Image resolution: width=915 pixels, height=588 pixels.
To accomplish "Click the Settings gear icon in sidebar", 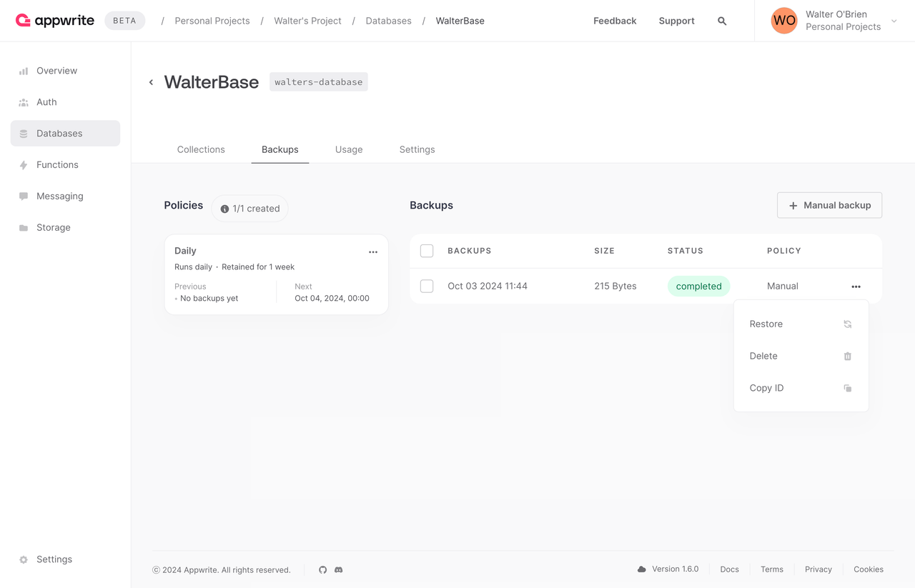I will tap(24, 559).
